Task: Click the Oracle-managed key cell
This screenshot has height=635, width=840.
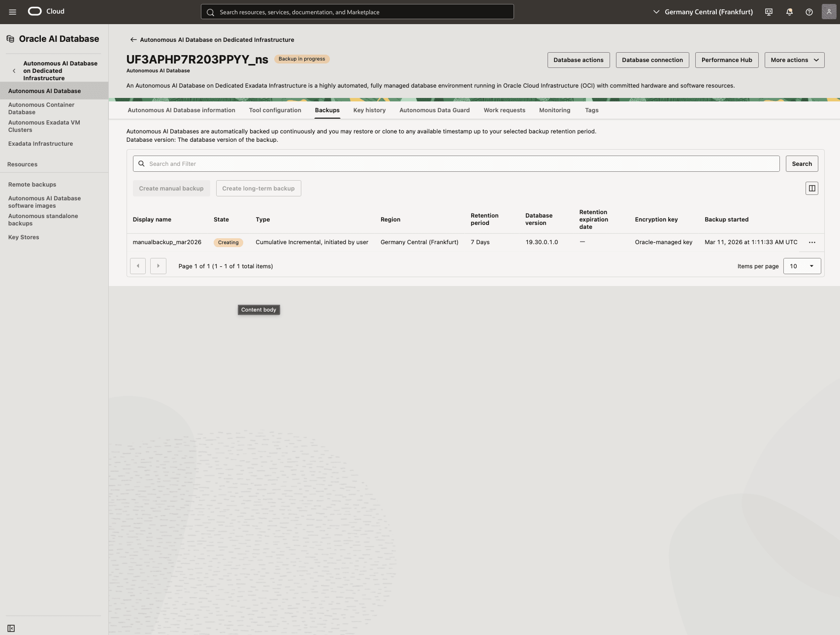Action: click(x=663, y=242)
